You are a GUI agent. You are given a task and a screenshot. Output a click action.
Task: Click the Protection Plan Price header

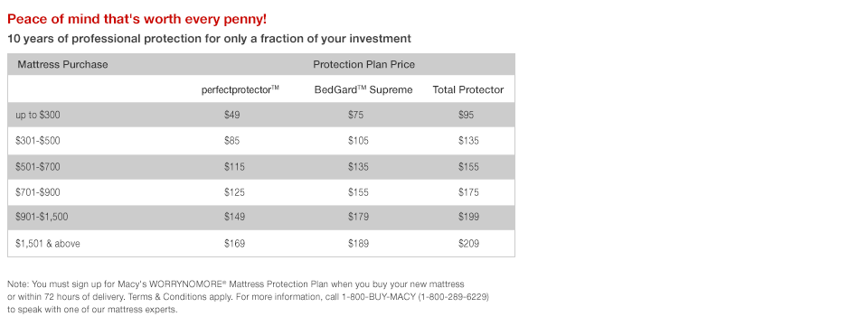(x=363, y=64)
